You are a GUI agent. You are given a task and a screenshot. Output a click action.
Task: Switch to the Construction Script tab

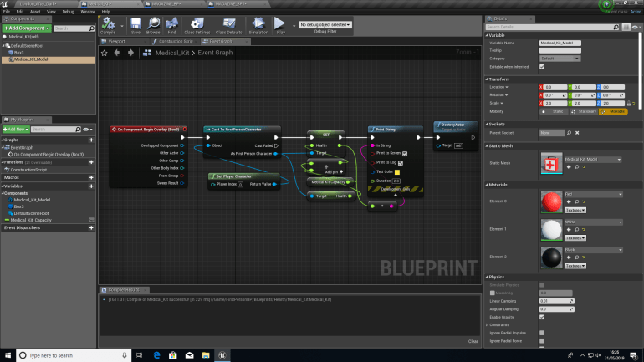(x=176, y=42)
